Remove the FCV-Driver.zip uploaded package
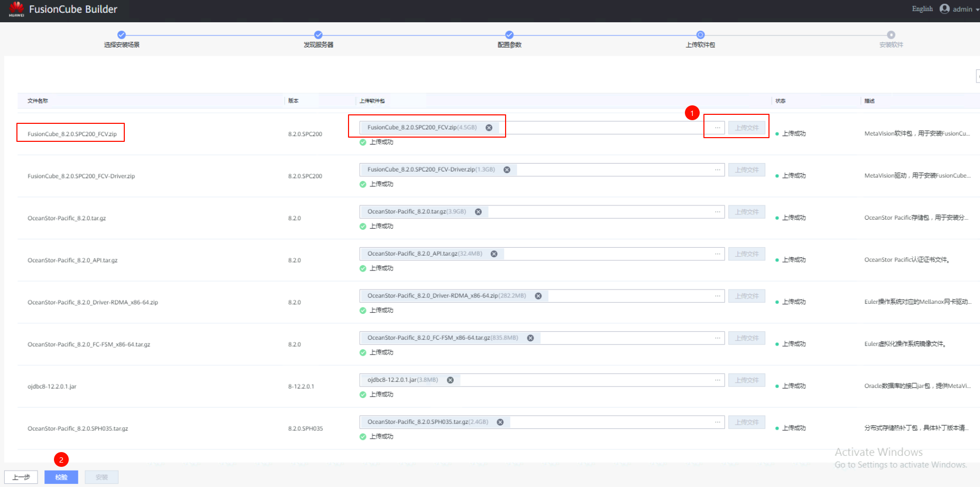Viewport: 980px width, 487px height. pos(507,170)
